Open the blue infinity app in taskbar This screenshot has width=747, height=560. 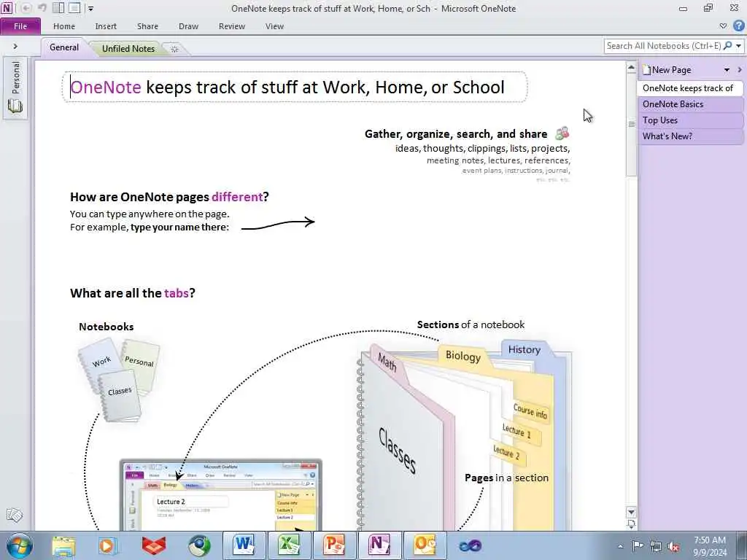pyautogui.click(x=471, y=545)
